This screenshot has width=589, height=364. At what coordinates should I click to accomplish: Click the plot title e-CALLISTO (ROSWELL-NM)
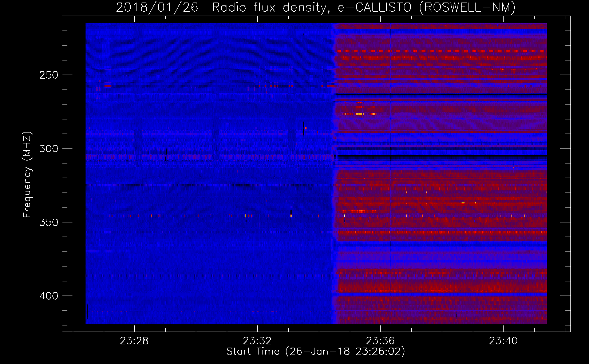click(x=426, y=8)
